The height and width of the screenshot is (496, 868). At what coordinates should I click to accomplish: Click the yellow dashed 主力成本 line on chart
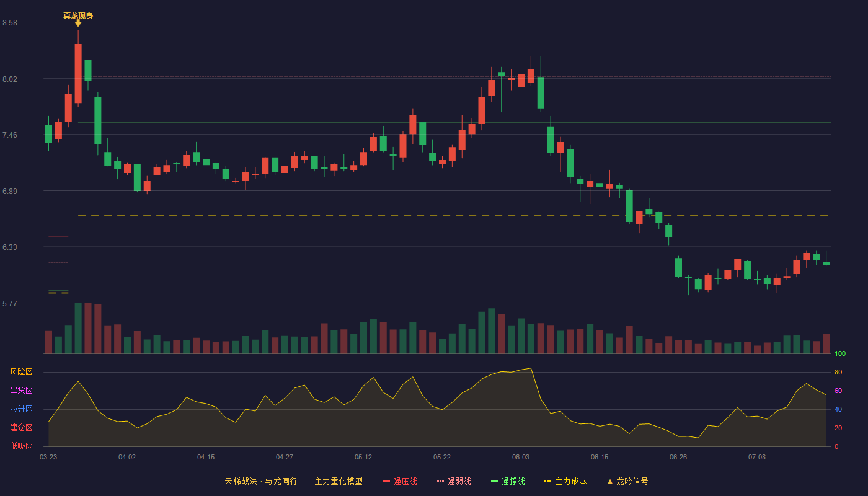pyautogui.click(x=453, y=215)
